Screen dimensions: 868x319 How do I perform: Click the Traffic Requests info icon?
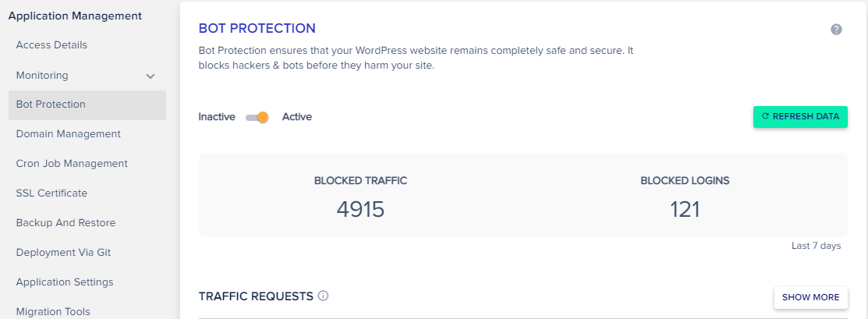pos(324,296)
